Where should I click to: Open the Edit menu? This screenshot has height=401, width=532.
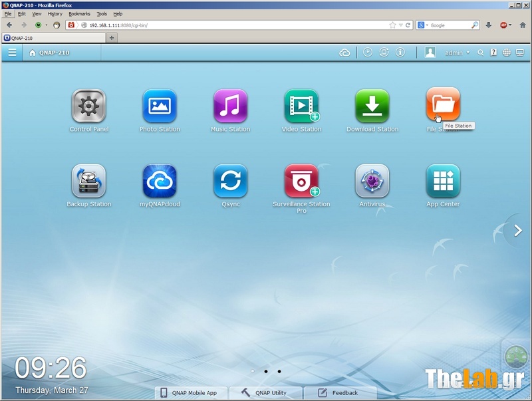point(22,14)
